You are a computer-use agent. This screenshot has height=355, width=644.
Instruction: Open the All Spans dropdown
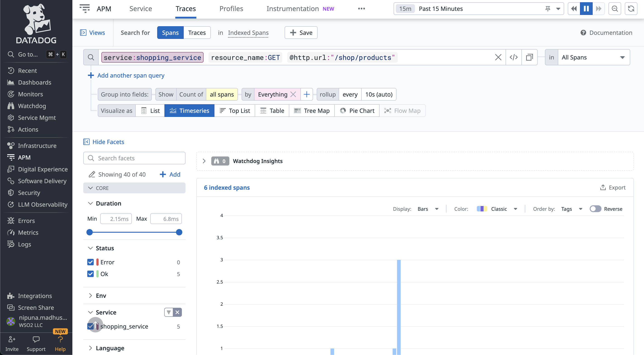click(594, 57)
